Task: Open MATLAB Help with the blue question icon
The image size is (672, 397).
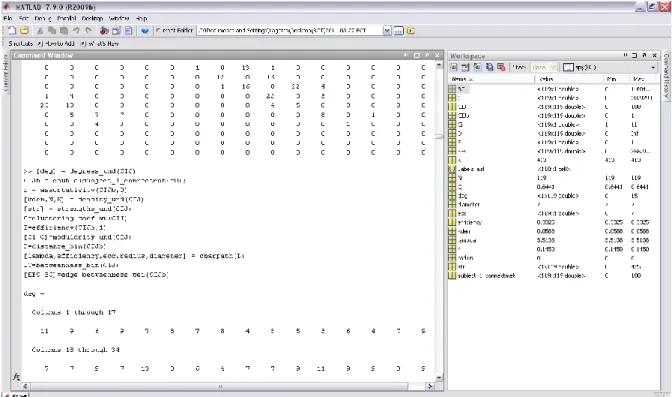Action: click(x=144, y=30)
